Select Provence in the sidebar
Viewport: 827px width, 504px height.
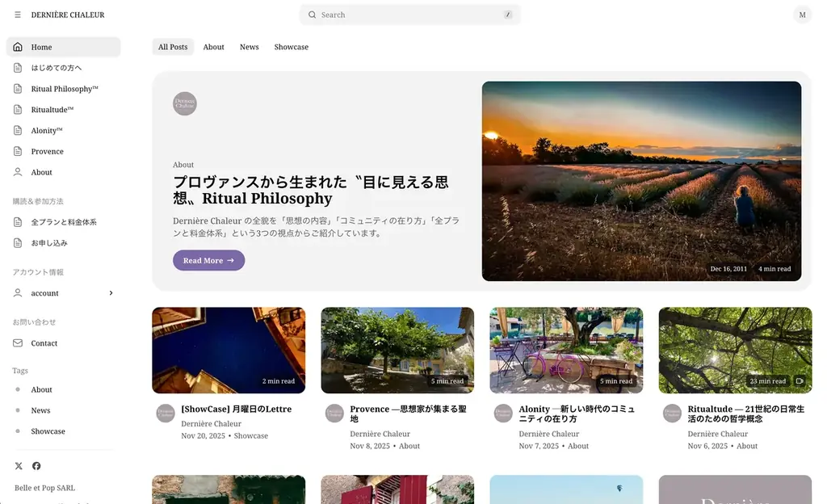(48, 151)
